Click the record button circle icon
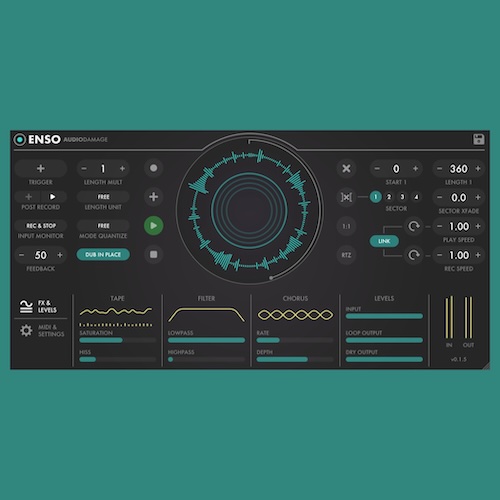The image size is (500, 500). 153,168
